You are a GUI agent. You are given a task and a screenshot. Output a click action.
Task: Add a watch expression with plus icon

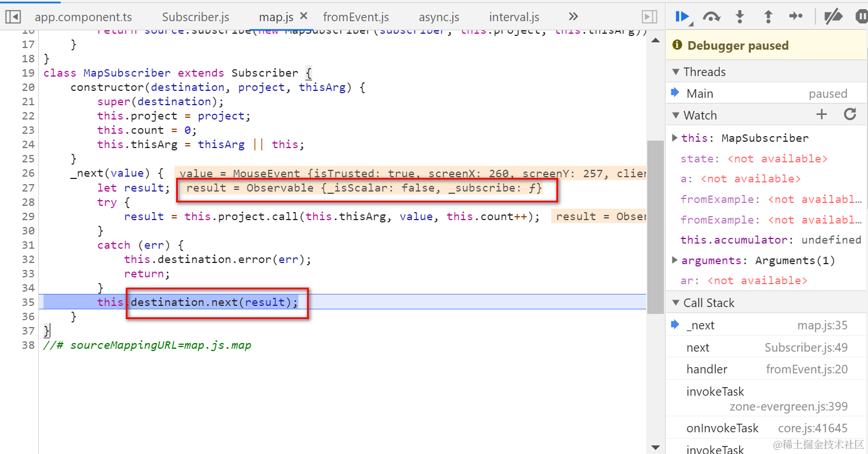coord(822,114)
